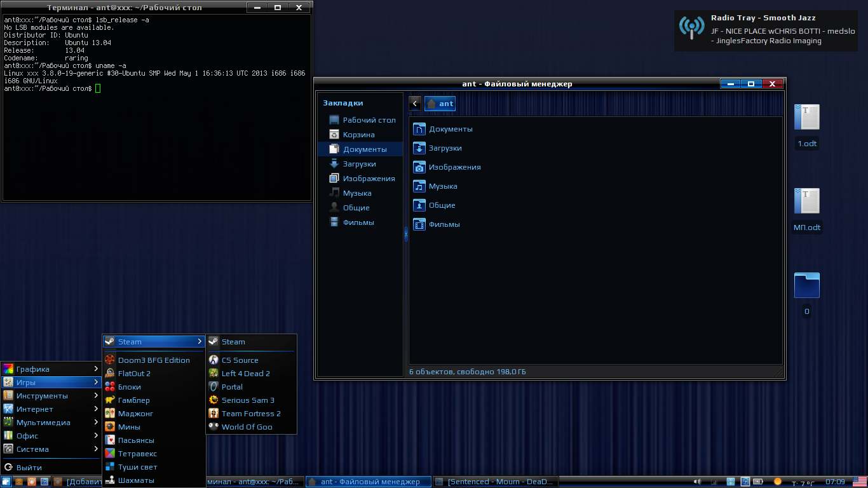Select Общие folder in main pane
Screen dimensions: 868x488
[x=435, y=205]
